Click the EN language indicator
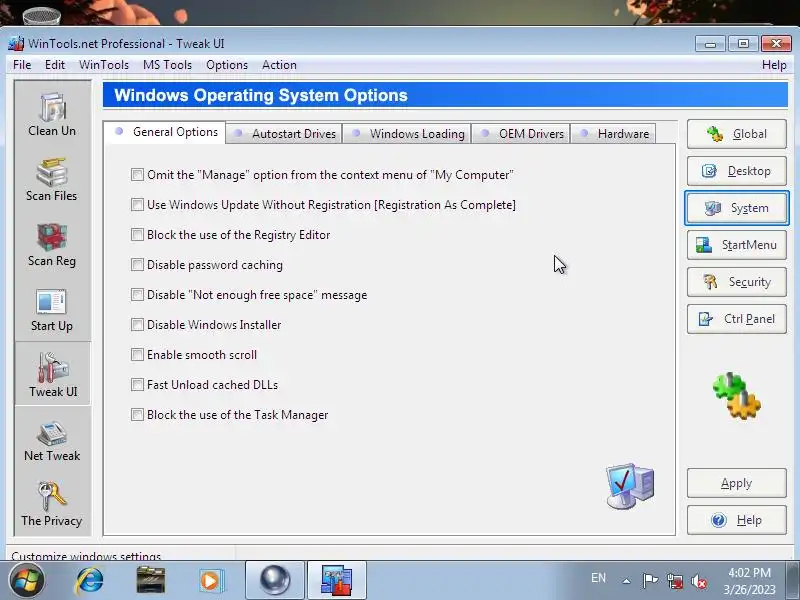This screenshot has width=800, height=600. point(598,578)
